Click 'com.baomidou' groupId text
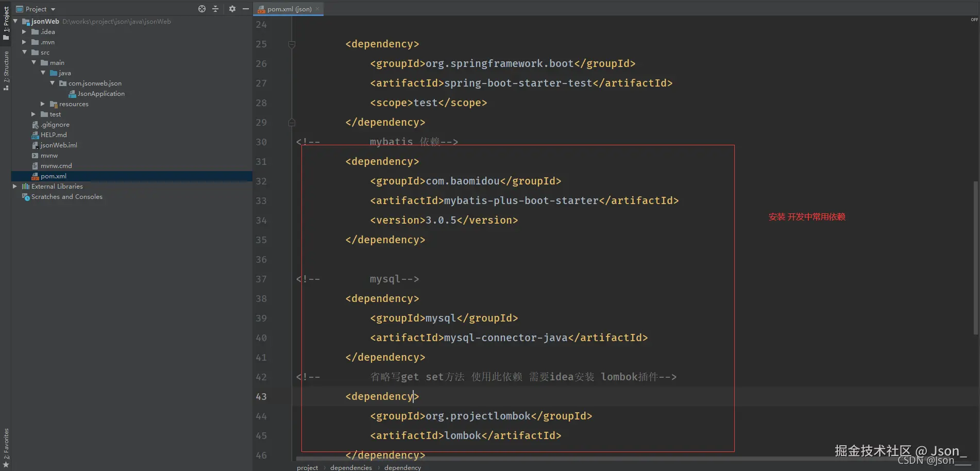 click(463, 181)
